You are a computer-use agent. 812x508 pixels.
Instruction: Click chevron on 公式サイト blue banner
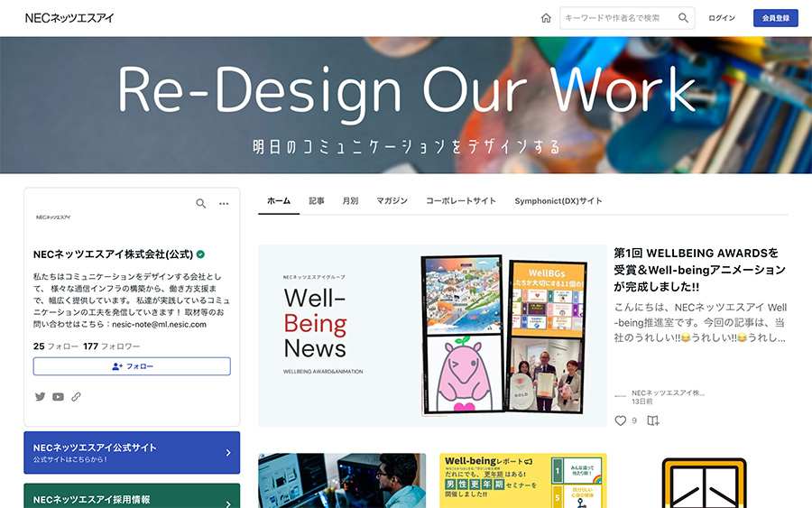point(228,453)
